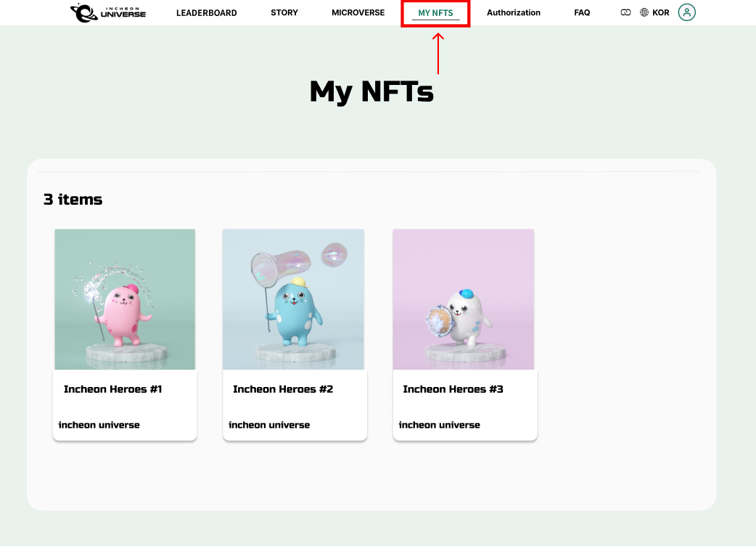The width and height of the screenshot is (756, 546).
Task: Open the white seal NFT image
Action: click(x=464, y=299)
